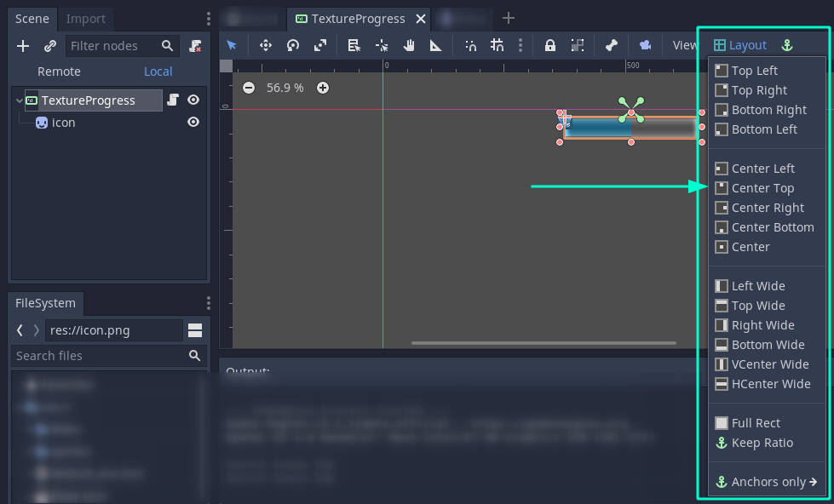Toggle visibility of the TextureProgress node

click(194, 100)
